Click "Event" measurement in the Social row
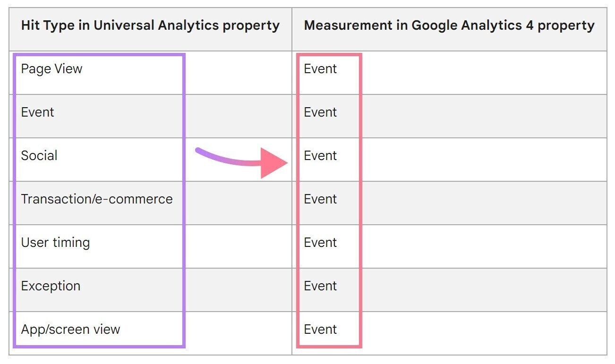Viewport: 615px width, 364px height. click(x=320, y=156)
